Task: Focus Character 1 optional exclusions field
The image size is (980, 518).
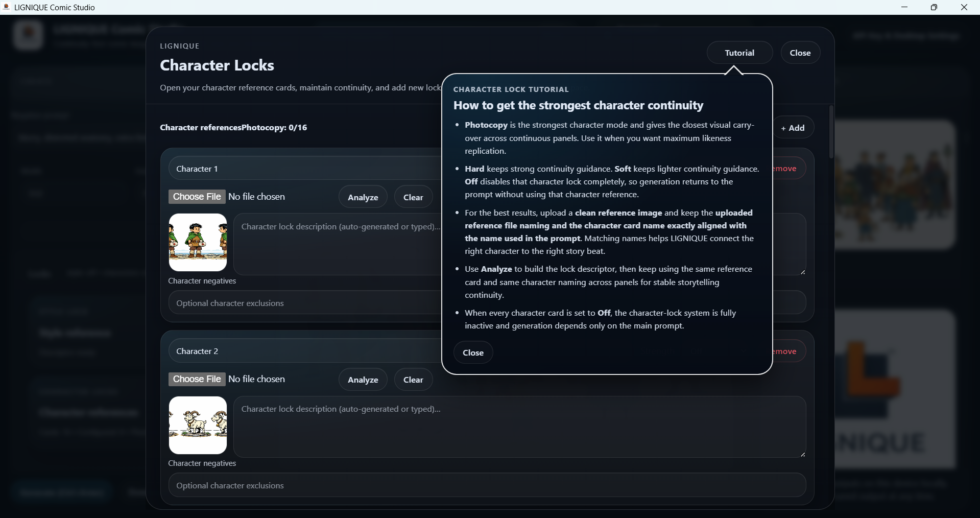Action: (x=304, y=303)
